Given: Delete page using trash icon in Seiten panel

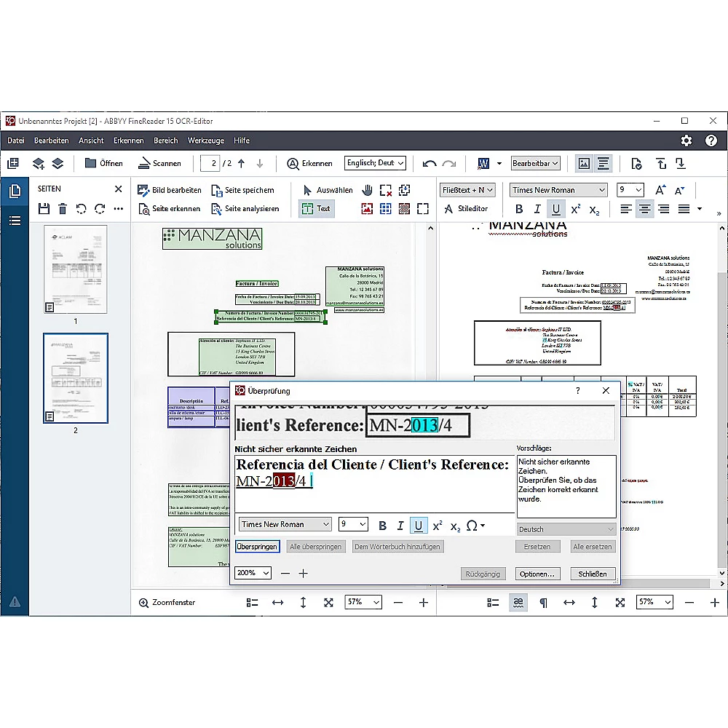Looking at the screenshot, I should [x=63, y=209].
